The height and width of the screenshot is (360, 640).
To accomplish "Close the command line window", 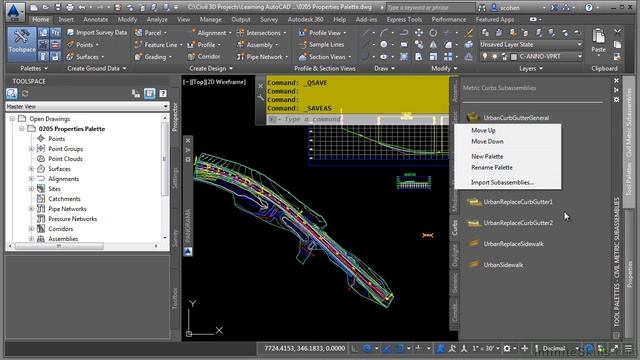I will pyautogui.click(x=260, y=86).
